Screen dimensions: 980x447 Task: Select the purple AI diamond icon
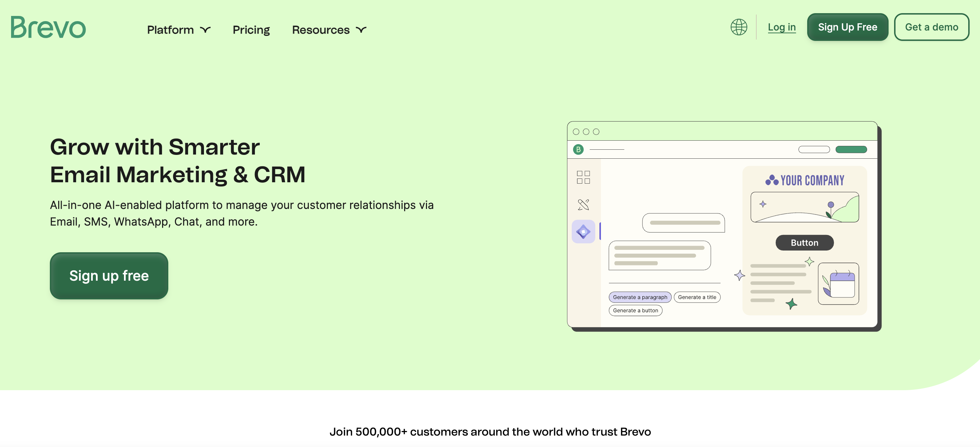(x=583, y=231)
